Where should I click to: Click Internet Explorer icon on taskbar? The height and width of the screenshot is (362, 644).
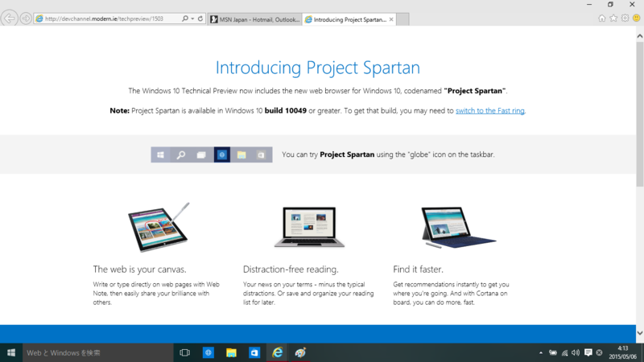pyautogui.click(x=277, y=352)
